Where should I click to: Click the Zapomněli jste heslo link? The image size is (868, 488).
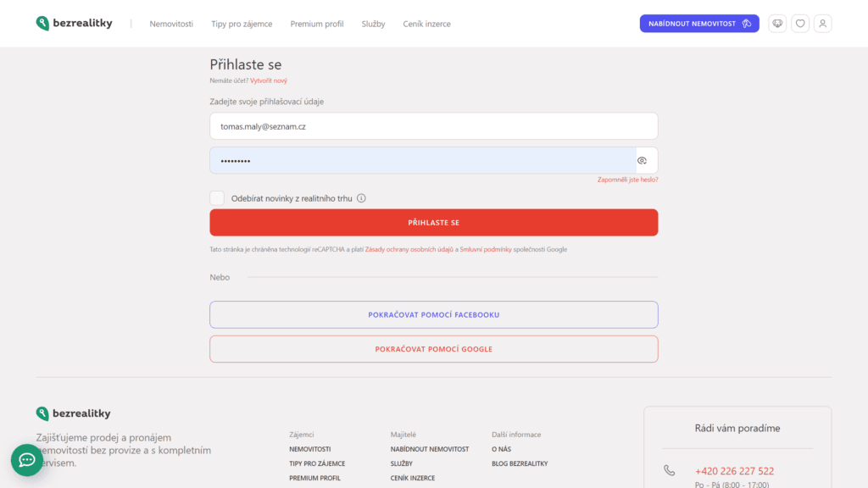click(627, 180)
